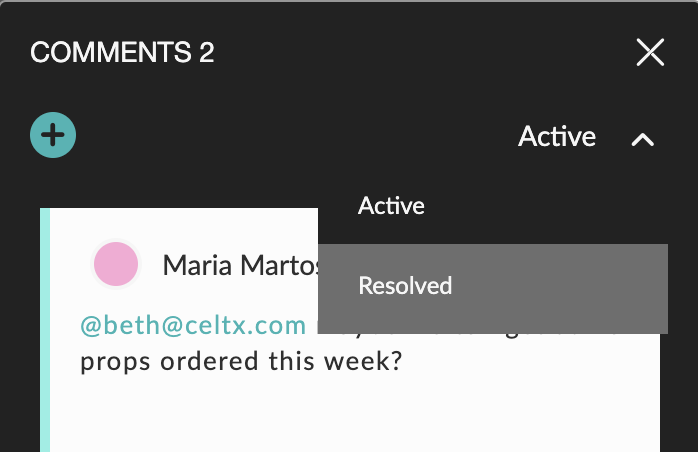The width and height of the screenshot is (698, 452).
Task: Click the comment count number 2
Action: point(207,52)
